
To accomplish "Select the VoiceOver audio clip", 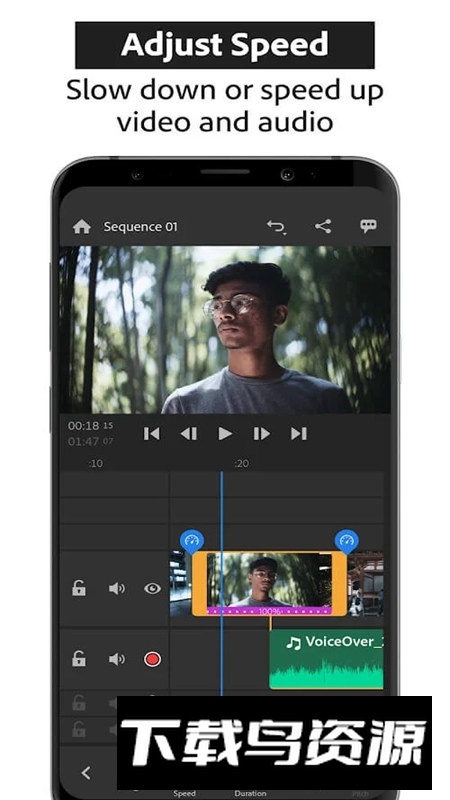I will [x=327, y=659].
